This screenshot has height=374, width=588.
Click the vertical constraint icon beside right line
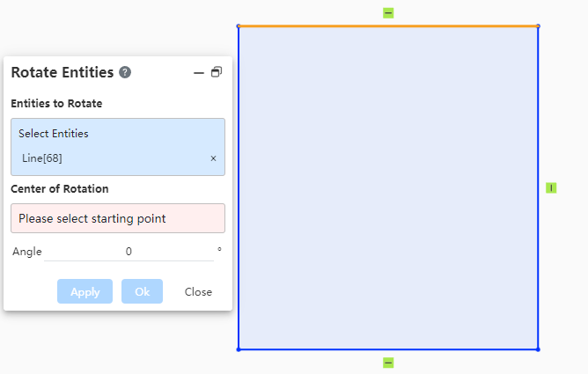pos(551,187)
